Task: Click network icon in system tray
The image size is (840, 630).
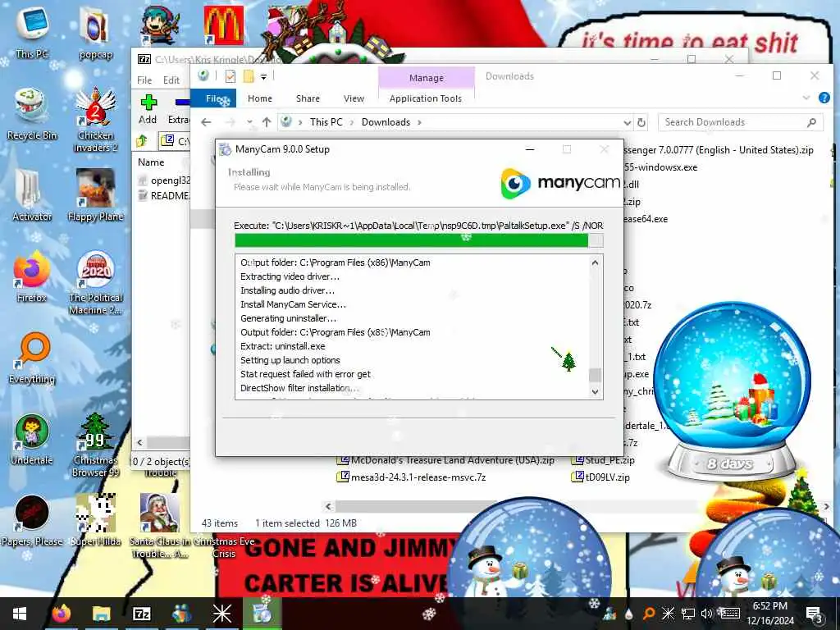Action: point(688,614)
